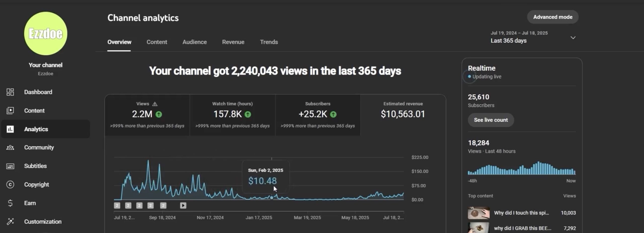Click the Content sidebar icon
The image size is (644, 233).
(x=10, y=111)
